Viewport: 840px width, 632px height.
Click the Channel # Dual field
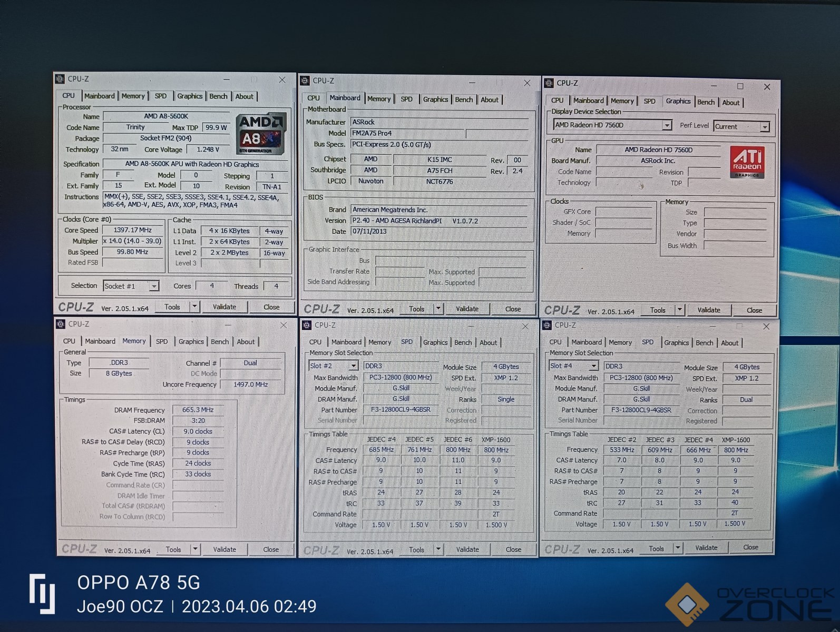click(x=250, y=363)
